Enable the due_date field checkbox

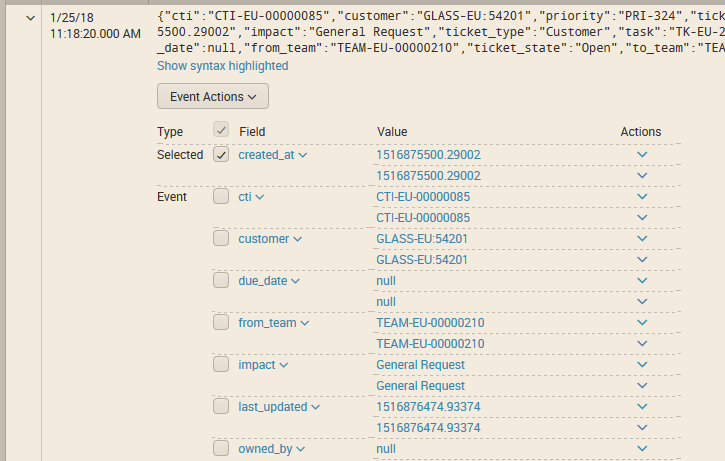pos(222,281)
